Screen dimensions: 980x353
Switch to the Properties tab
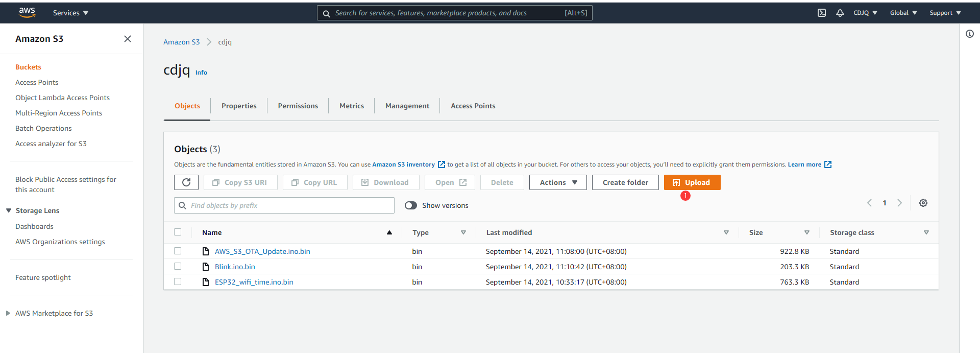point(239,106)
